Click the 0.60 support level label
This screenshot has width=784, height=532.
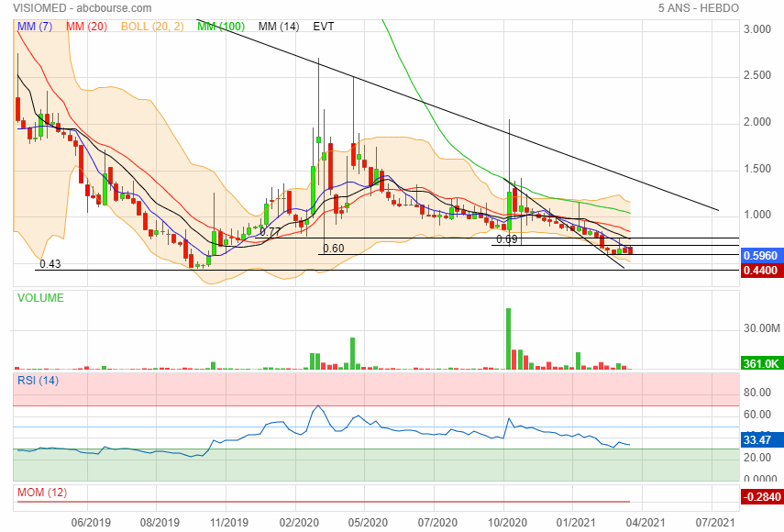pyautogui.click(x=334, y=249)
